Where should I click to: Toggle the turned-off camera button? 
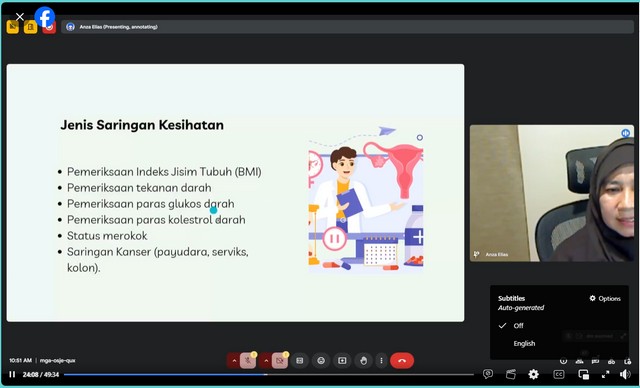(x=280, y=361)
